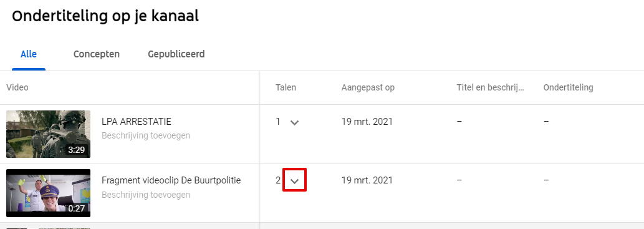The width and height of the screenshot is (644, 229).
Task: Click the Aangepast op column header
Action: pos(368,87)
